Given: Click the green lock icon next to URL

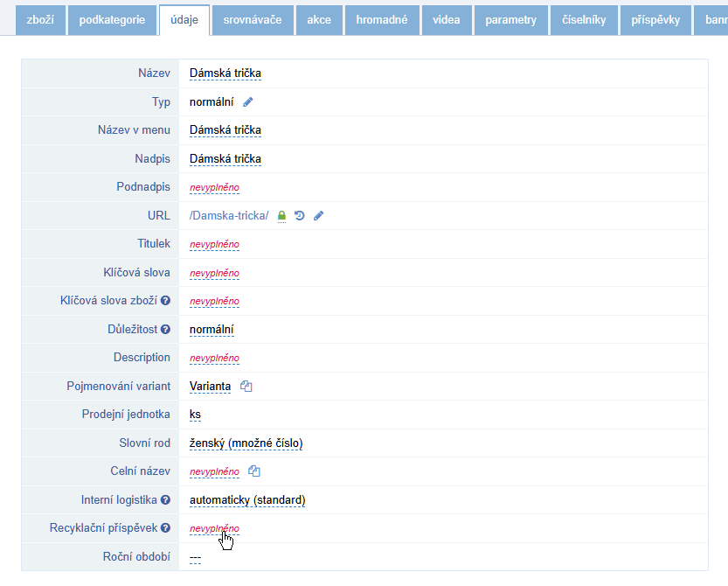Looking at the screenshot, I should 281,216.
